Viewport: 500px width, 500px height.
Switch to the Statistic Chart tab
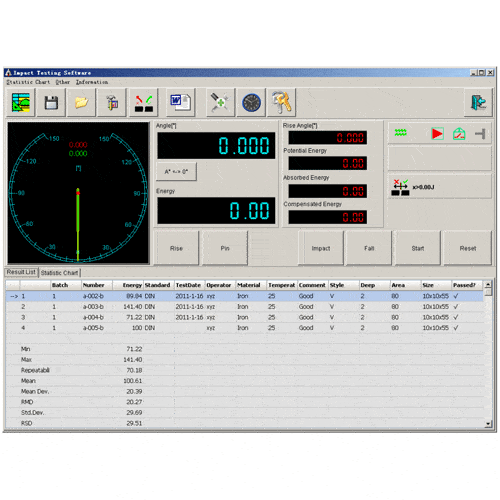(x=59, y=273)
